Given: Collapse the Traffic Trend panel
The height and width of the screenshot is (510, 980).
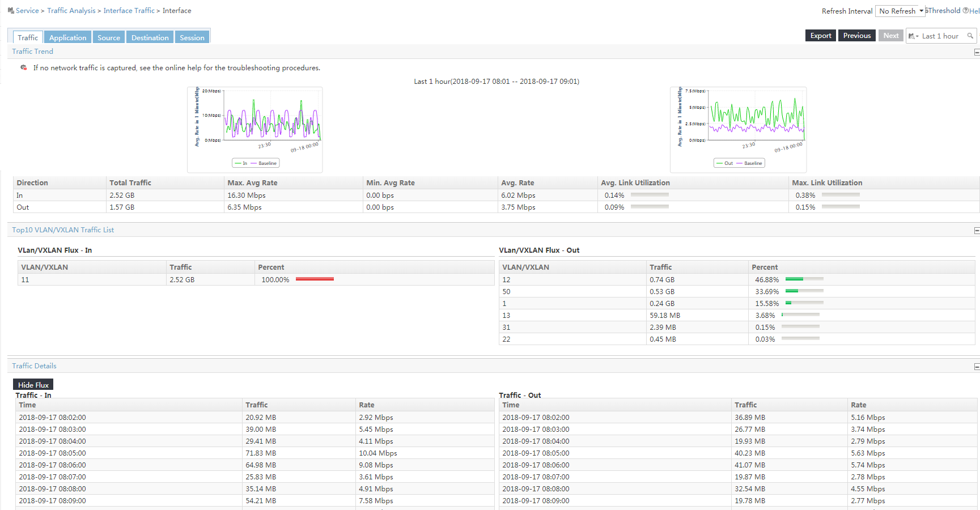Looking at the screenshot, I should click(977, 52).
